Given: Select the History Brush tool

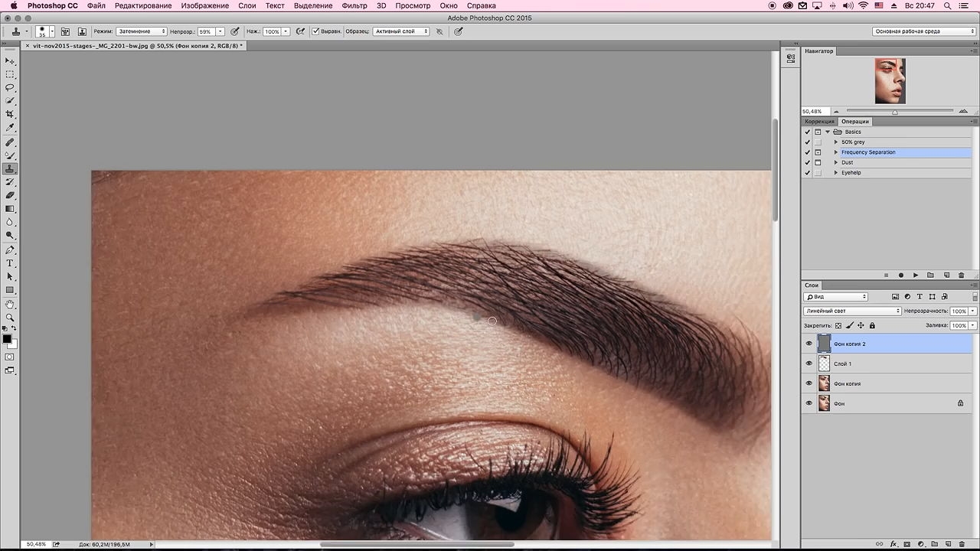Looking at the screenshot, I should [10, 182].
